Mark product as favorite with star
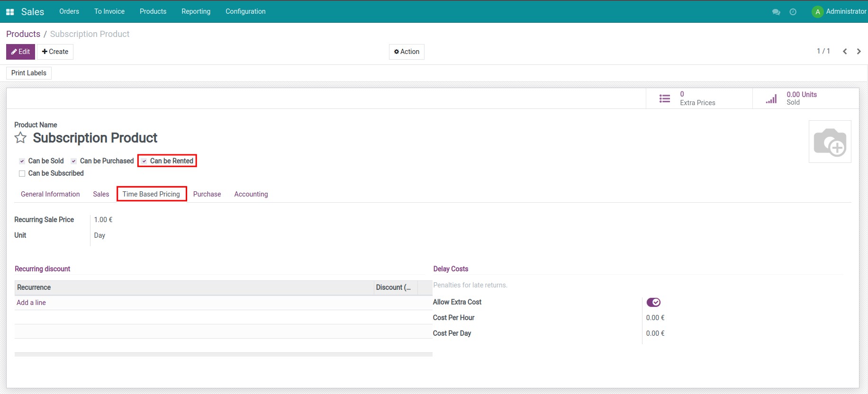 click(20, 138)
